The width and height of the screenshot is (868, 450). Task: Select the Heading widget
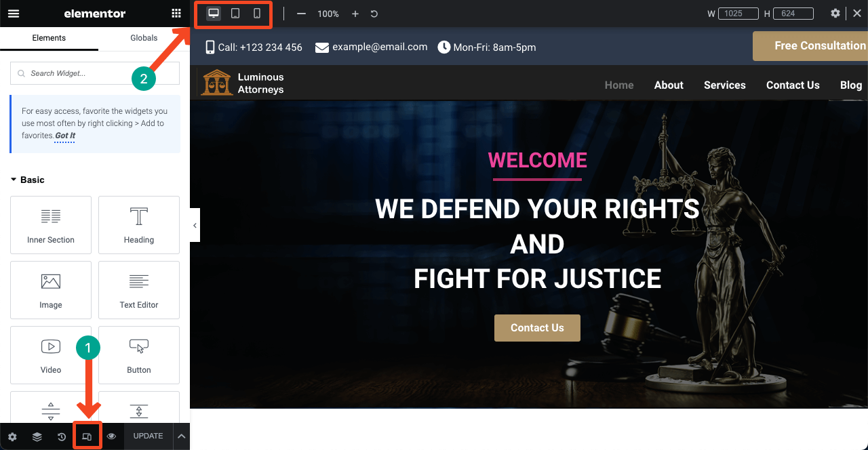(x=139, y=225)
